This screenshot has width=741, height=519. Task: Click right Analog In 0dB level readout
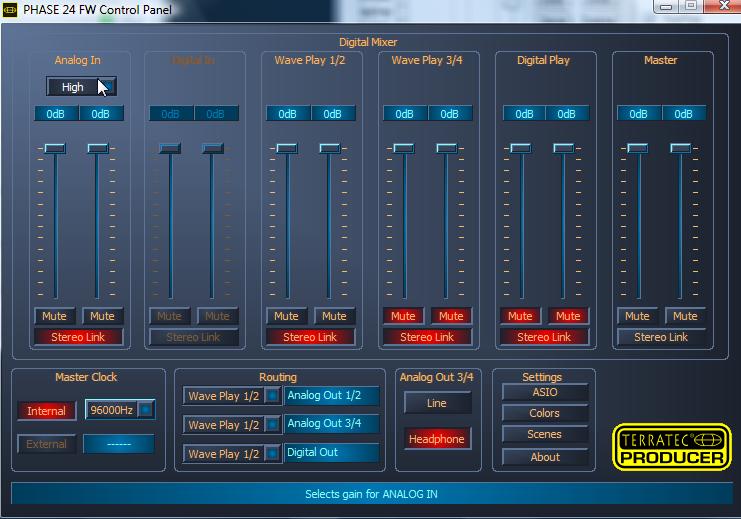tap(101, 114)
